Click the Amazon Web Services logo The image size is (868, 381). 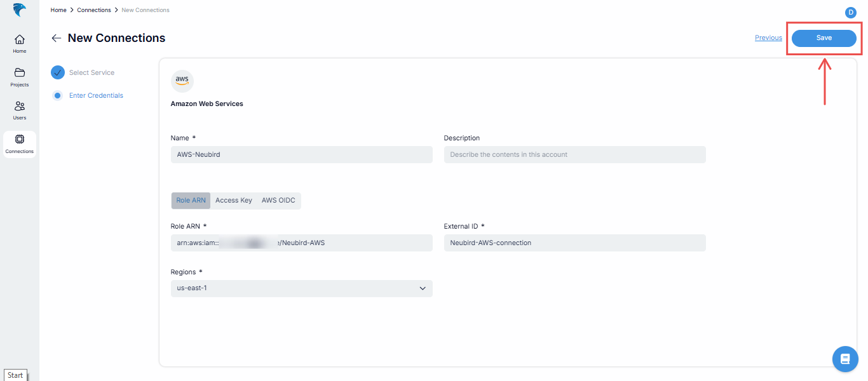pos(182,81)
